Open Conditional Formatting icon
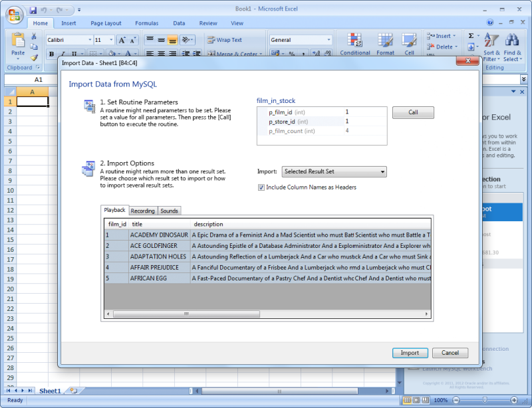Screen dimensions: 532x408 click(354, 40)
